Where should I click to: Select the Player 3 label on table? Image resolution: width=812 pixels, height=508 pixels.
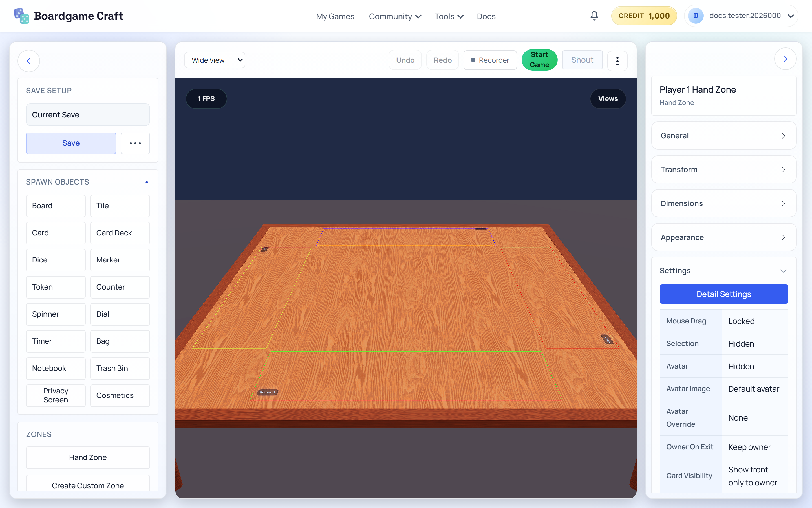tap(267, 392)
